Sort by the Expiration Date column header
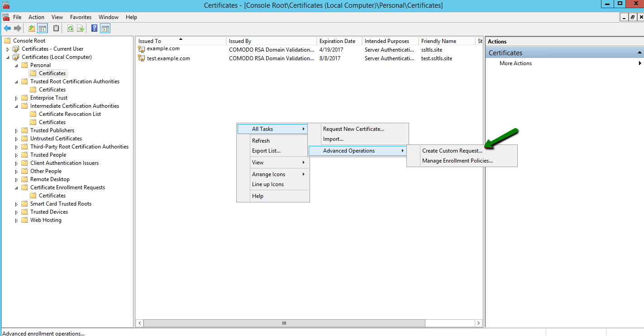Viewport: 644px width, 336px height. point(339,40)
